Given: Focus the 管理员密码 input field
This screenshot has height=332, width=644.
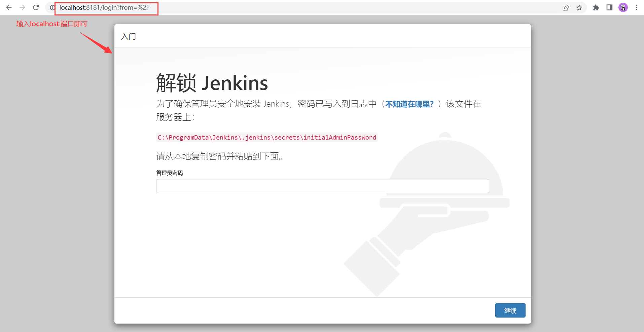Looking at the screenshot, I should tap(322, 186).
